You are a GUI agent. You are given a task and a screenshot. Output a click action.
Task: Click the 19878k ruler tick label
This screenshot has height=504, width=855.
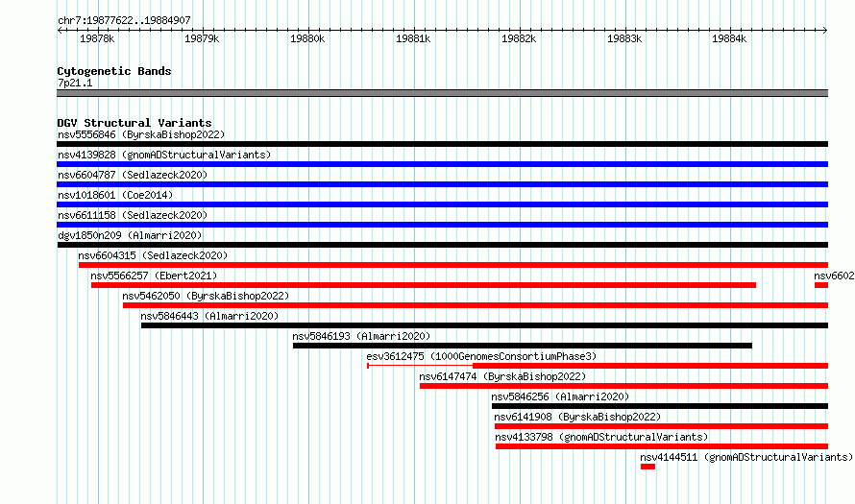(x=97, y=38)
